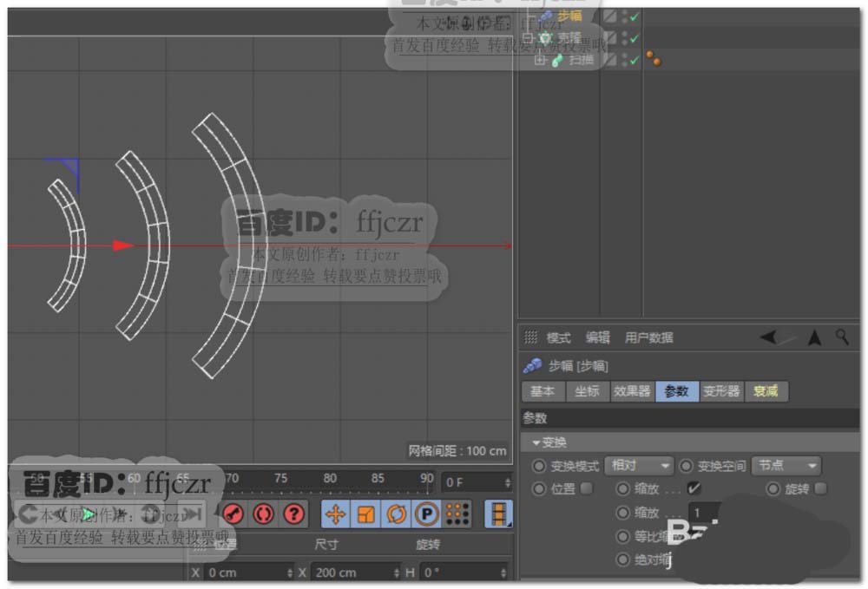Switch to the 效果器 tab
The image size is (868, 589).
click(632, 391)
